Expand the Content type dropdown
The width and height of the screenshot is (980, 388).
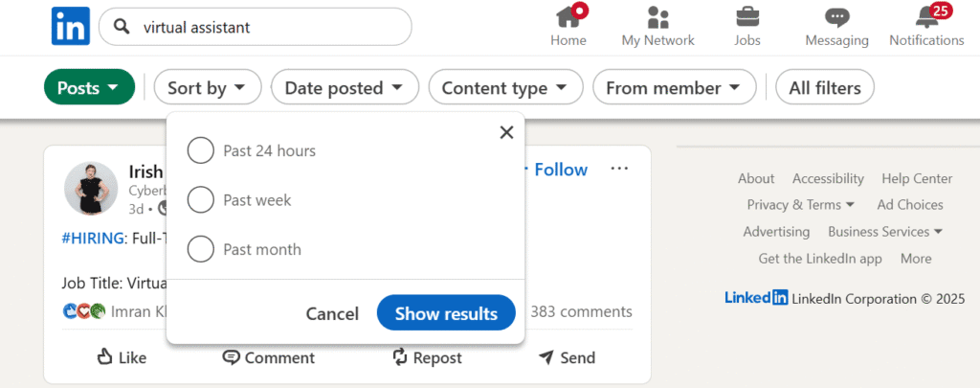[505, 87]
